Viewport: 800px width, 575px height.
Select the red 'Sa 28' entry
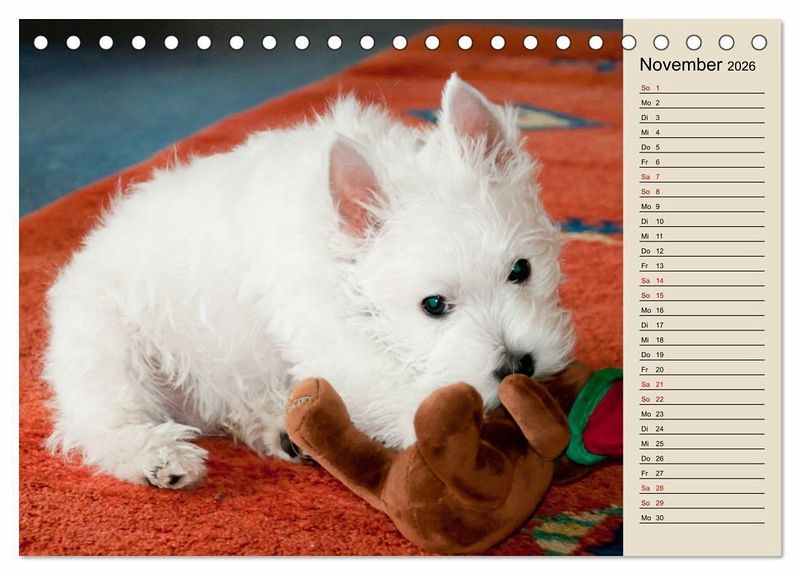tap(702, 487)
